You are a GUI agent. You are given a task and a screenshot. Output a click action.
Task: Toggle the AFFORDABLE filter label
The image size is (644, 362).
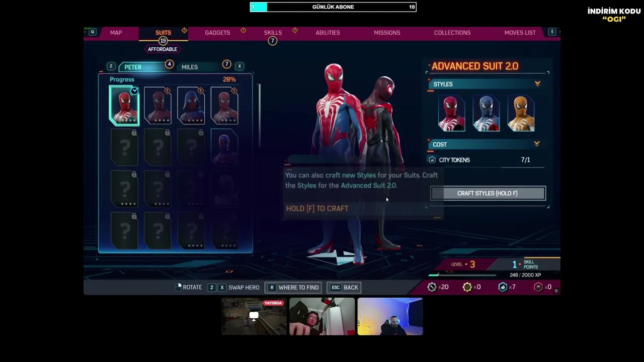coord(163,49)
